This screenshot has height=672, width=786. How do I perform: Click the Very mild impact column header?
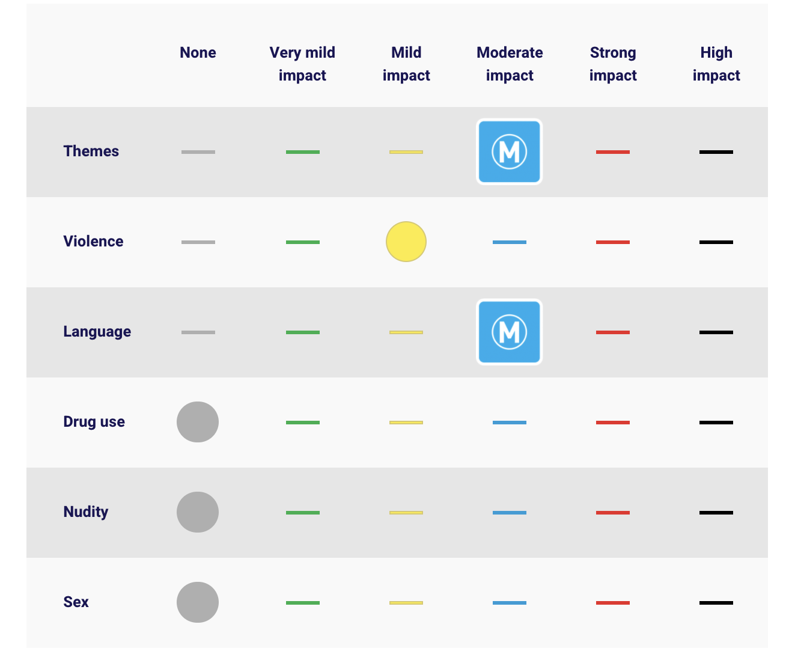pyautogui.click(x=302, y=64)
